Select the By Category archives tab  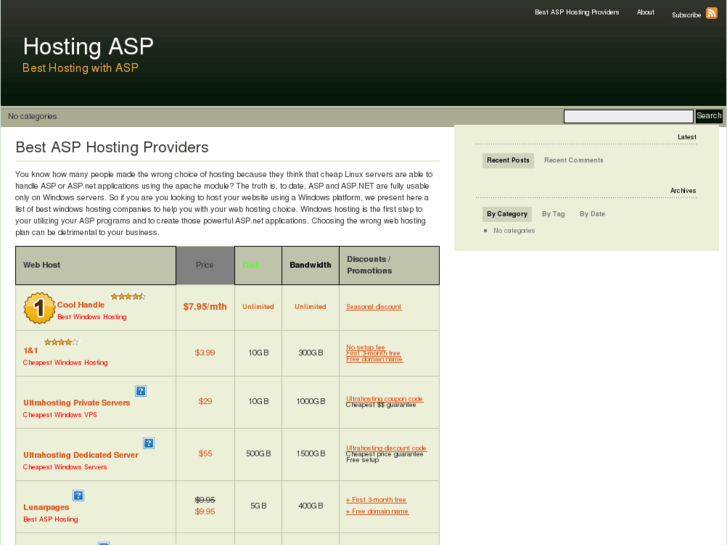coord(507,214)
